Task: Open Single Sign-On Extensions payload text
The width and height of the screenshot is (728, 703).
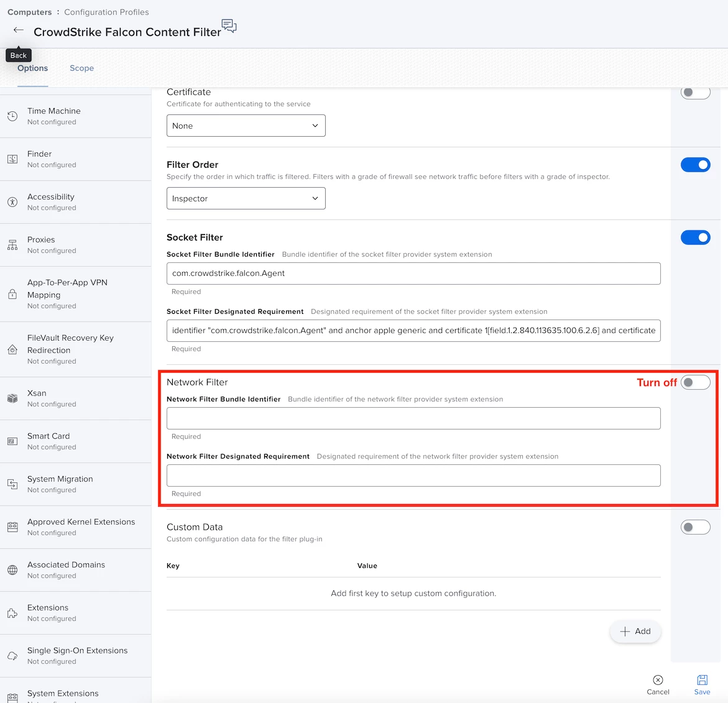Action: (x=78, y=651)
